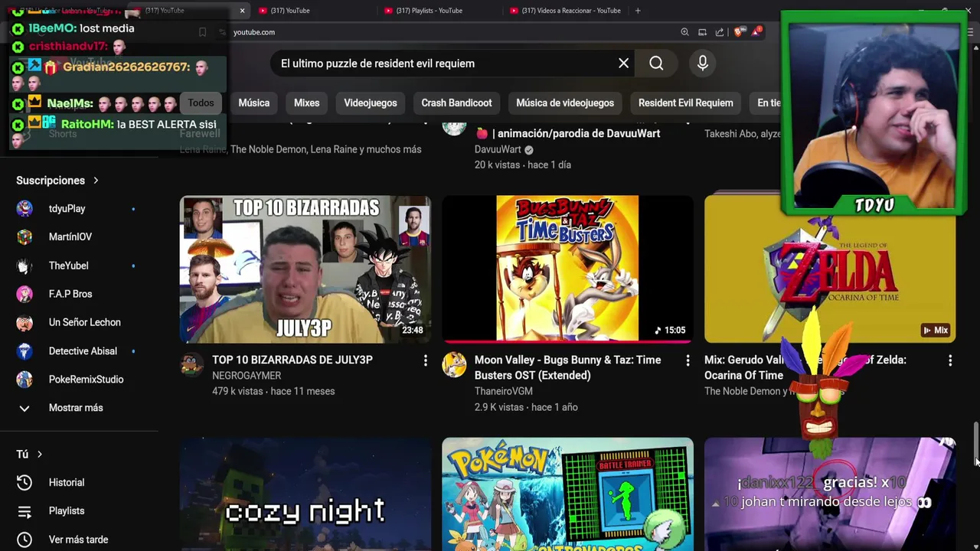Image resolution: width=980 pixels, height=551 pixels.
Task: Select the Videojuegos filter chip
Action: coord(371,103)
